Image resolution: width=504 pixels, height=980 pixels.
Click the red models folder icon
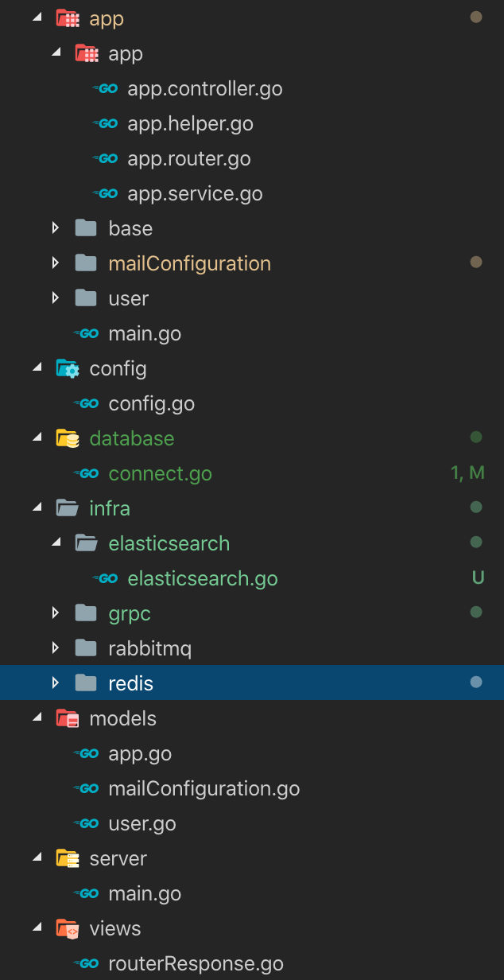(x=67, y=717)
